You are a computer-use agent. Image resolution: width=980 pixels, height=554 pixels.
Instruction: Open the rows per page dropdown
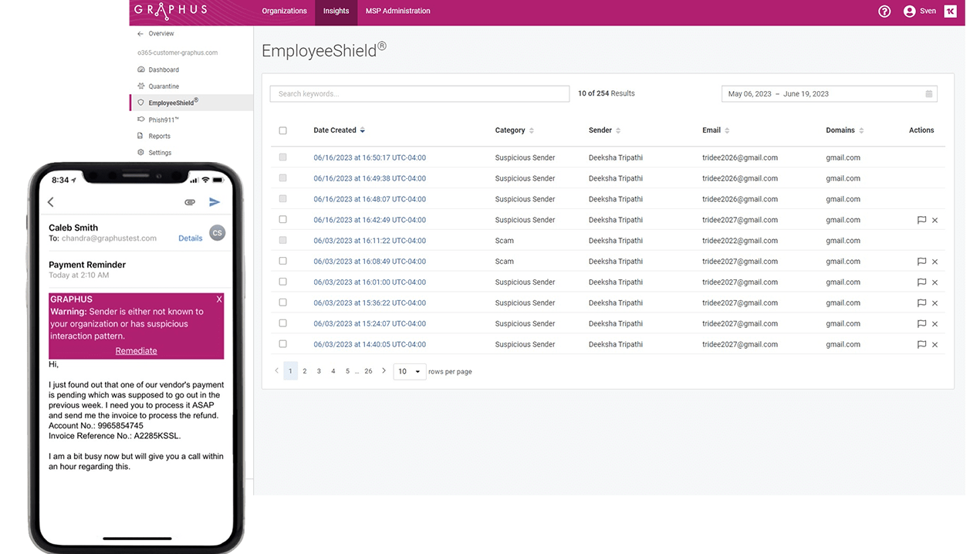[x=410, y=371]
